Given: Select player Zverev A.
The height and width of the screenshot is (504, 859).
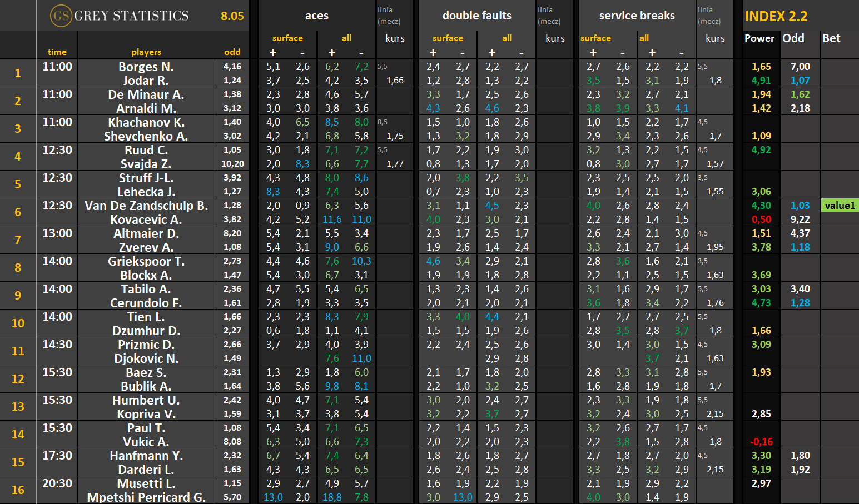Looking at the screenshot, I should tap(146, 247).
